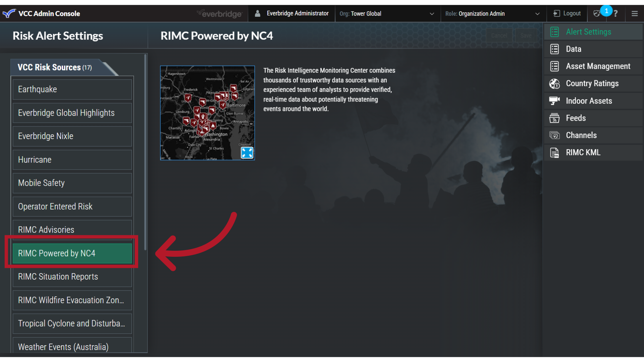
Task: Click RIMC Situation Reports in source list
Action: [x=72, y=276]
